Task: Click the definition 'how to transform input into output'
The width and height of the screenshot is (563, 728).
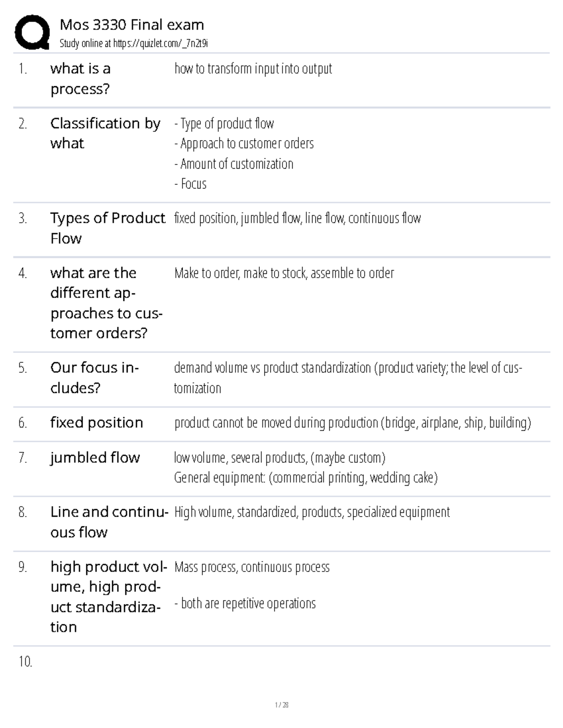Action: pyautogui.click(x=253, y=68)
